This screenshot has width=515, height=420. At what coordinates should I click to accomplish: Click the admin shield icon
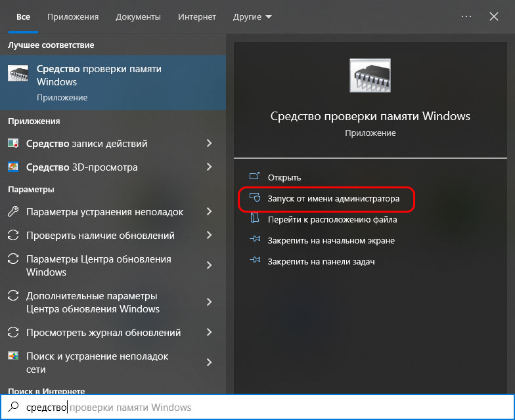tap(255, 198)
